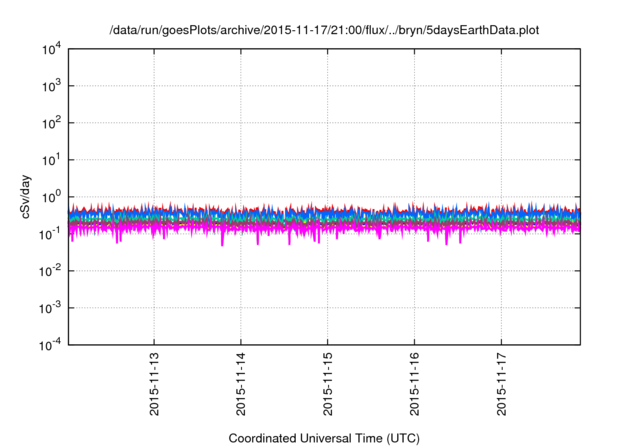The height and width of the screenshot is (448, 640).
Task: Click the 10^4 y-axis tick label
Action: click(x=52, y=50)
